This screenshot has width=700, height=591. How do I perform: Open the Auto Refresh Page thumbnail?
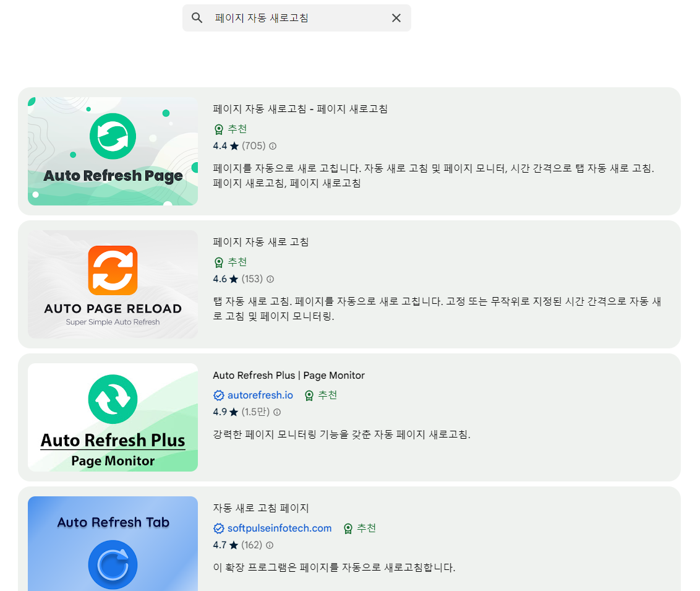[x=113, y=151]
